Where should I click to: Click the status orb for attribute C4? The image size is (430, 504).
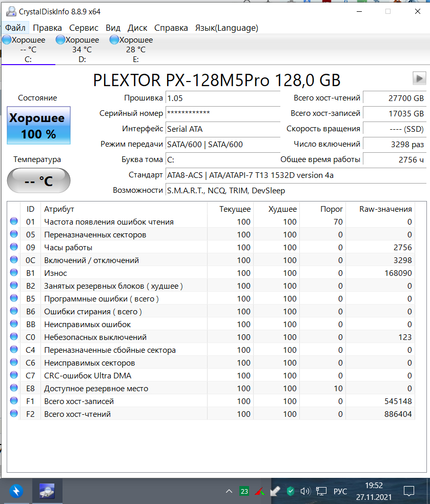coord(14,349)
